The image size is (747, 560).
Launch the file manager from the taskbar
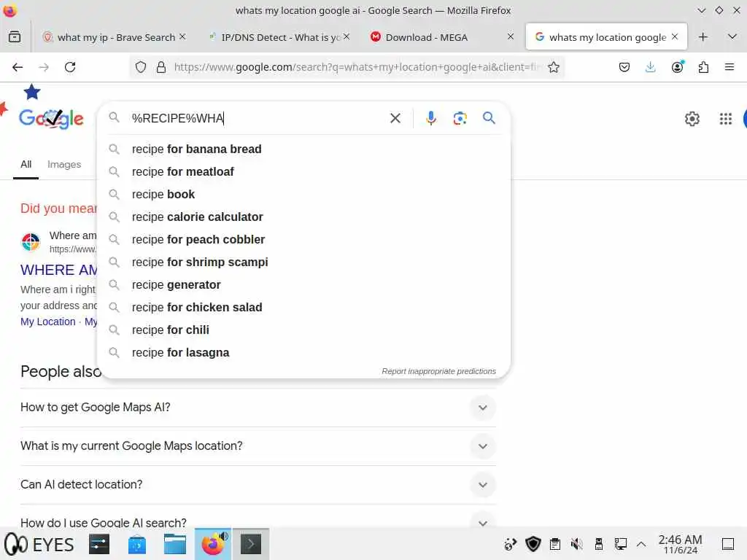point(175,544)
